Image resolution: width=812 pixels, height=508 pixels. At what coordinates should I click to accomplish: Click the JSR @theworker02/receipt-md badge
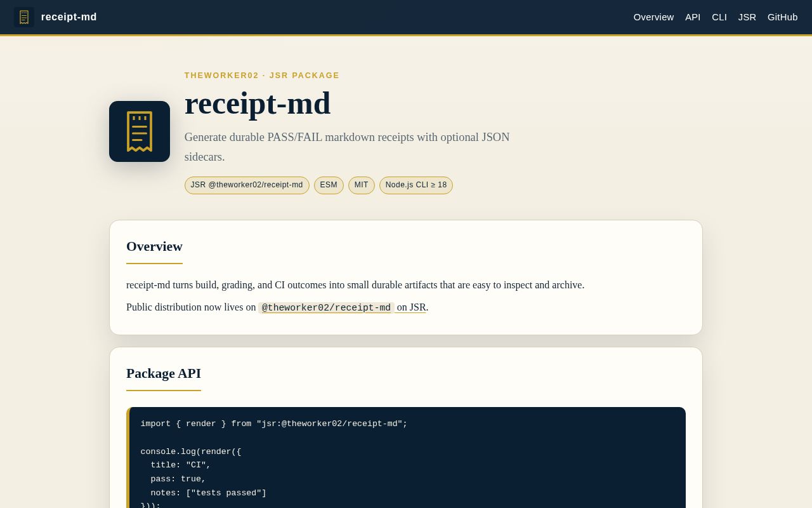247,185
